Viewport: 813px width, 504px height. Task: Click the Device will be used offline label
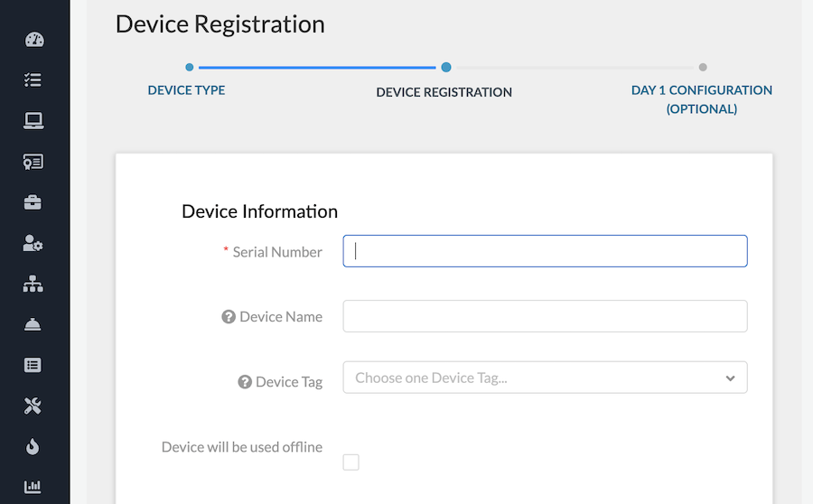pyautogui.click(x=241, y=447)
